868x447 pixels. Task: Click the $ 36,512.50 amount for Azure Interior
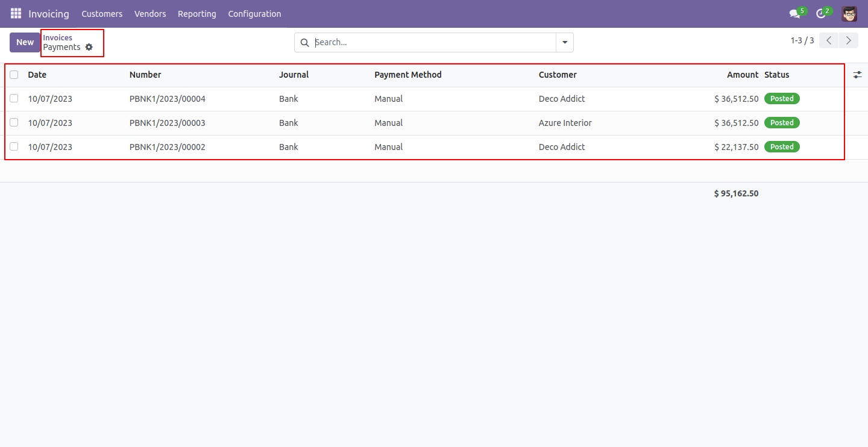click(x=737, y=123)
